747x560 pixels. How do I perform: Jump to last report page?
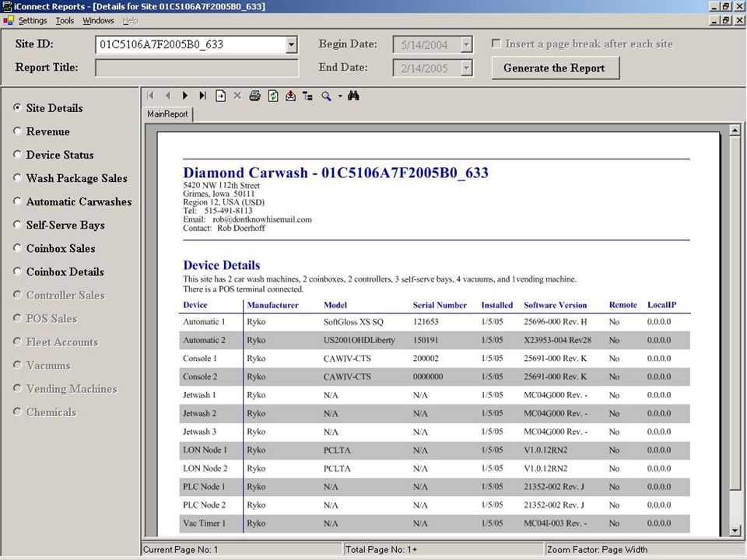coord(203,96)
